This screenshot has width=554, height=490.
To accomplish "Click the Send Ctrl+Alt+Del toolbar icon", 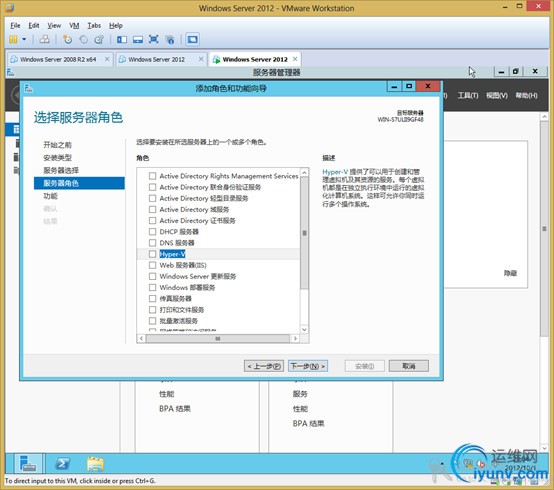I will (45, 39).
